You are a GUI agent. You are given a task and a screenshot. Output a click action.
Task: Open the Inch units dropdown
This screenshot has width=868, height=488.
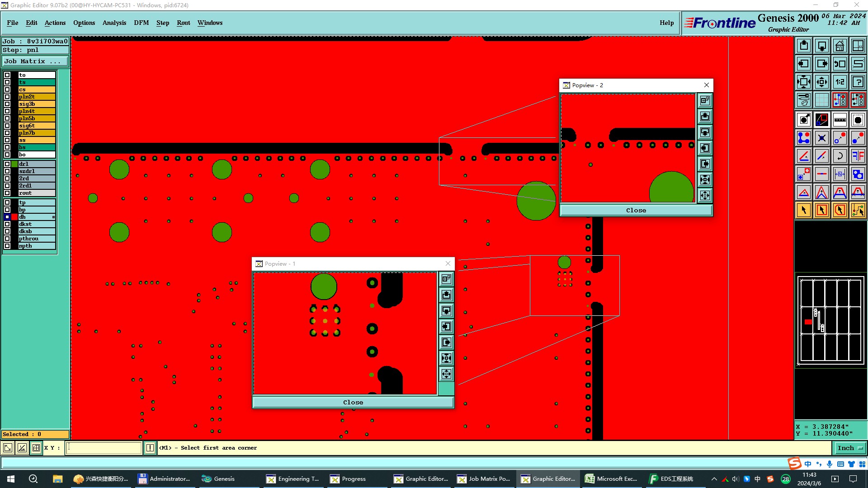coord(850,448)
